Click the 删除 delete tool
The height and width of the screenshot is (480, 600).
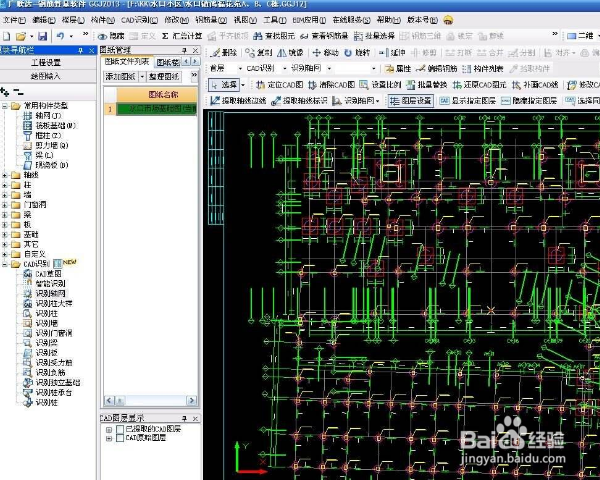(224, 52)
